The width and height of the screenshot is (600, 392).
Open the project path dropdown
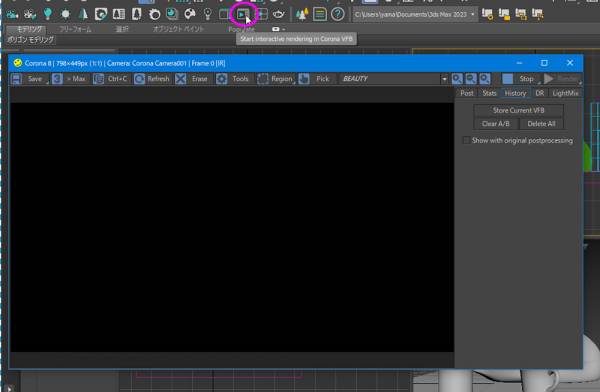473,15
